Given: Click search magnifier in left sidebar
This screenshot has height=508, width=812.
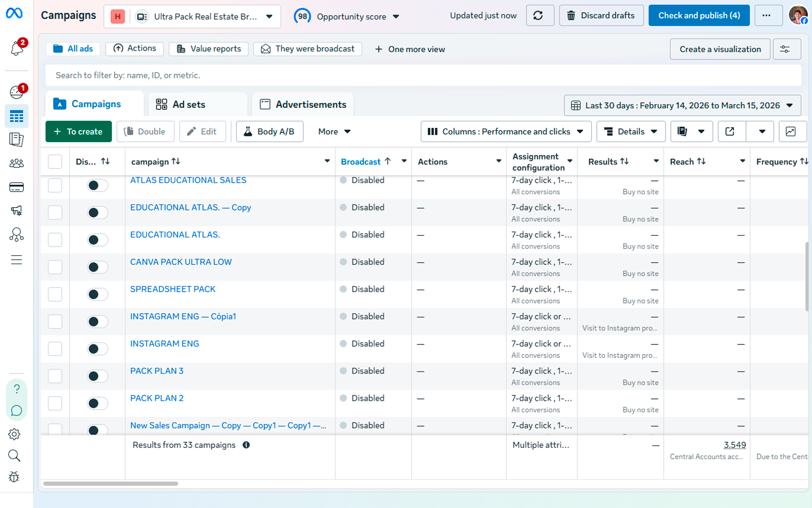Looking at the screenshot, I should pyautogui.click(x=14, y=456).
